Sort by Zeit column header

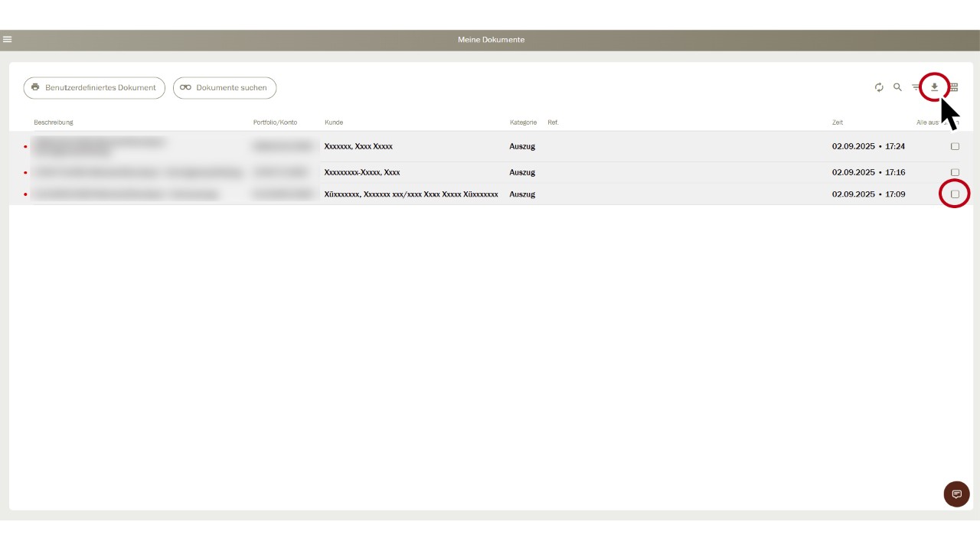point(838,122)
